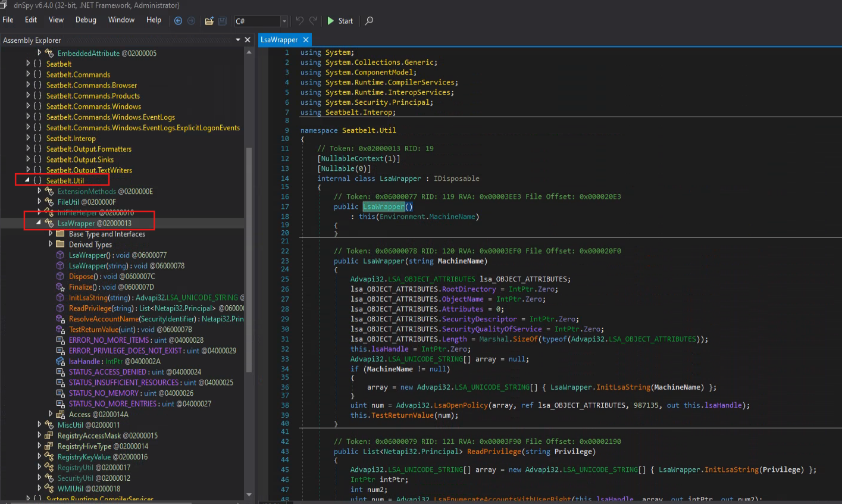The height and width of the screenshot is (504, 842).
Task: Expand the Derived Types folder
Action: 51,244
